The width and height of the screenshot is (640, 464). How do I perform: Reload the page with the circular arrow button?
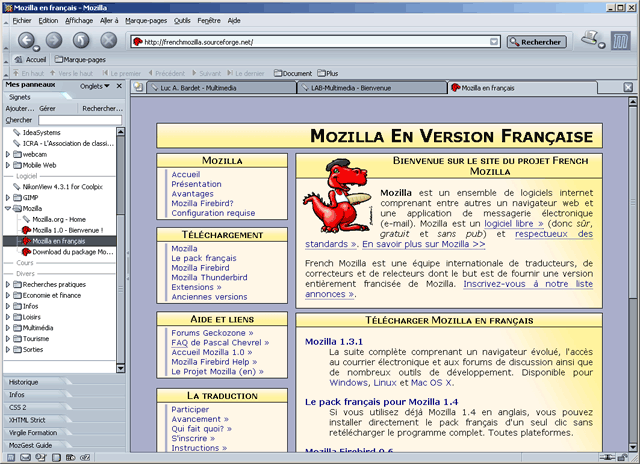[81, 40]
